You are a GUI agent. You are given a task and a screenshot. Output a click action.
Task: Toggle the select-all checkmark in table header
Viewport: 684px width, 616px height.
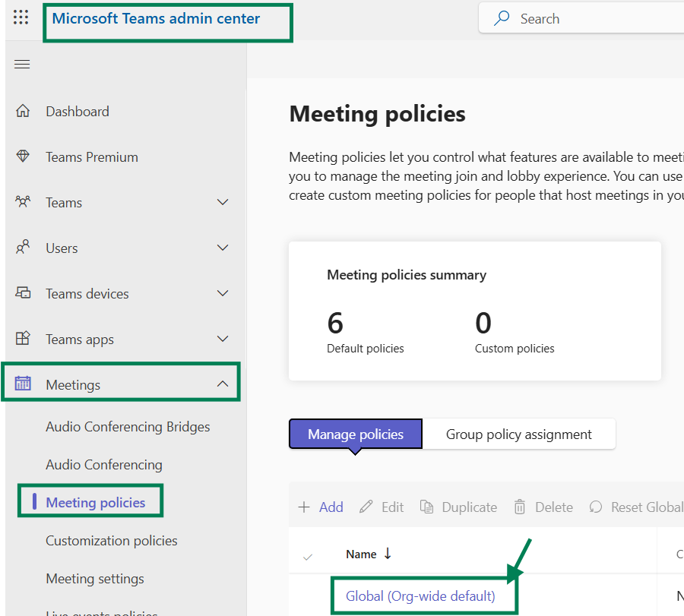[308, 557]
